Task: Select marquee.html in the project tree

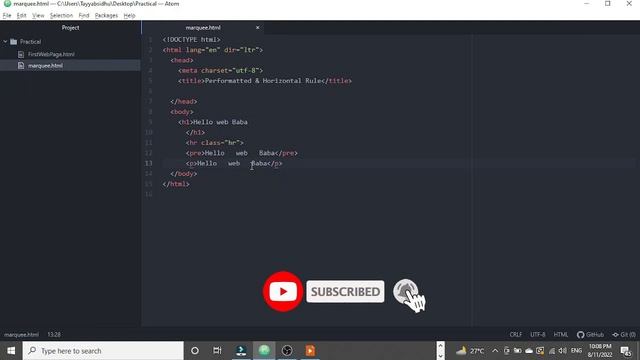Action: pos(45,65)
